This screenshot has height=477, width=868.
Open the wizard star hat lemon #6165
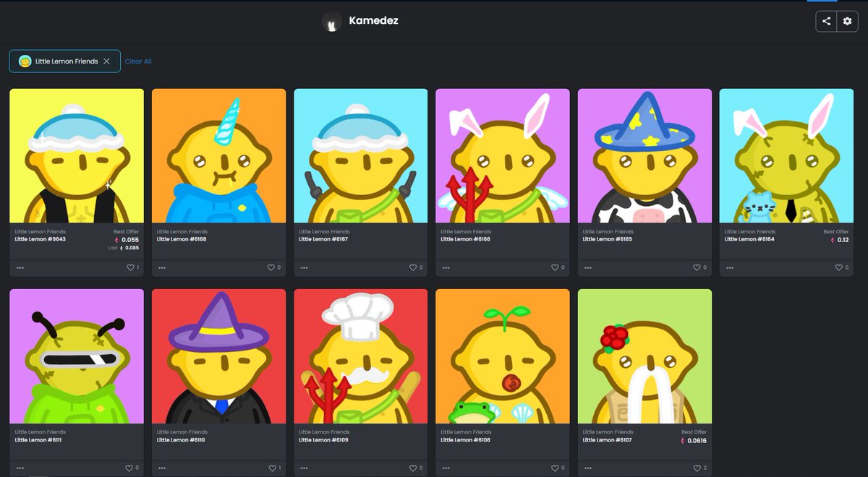click(644, 155)
